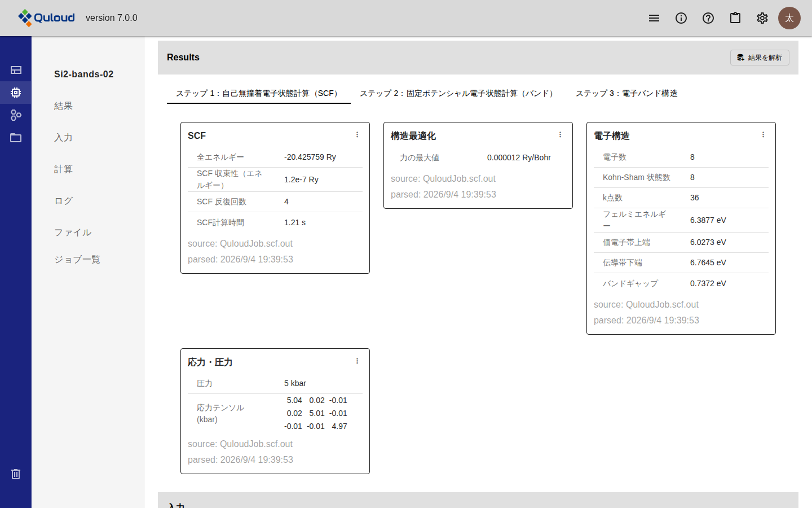Click the source line in 構造最適化 card
This screenshot has width=812, height=508.
tap(443, 178)
